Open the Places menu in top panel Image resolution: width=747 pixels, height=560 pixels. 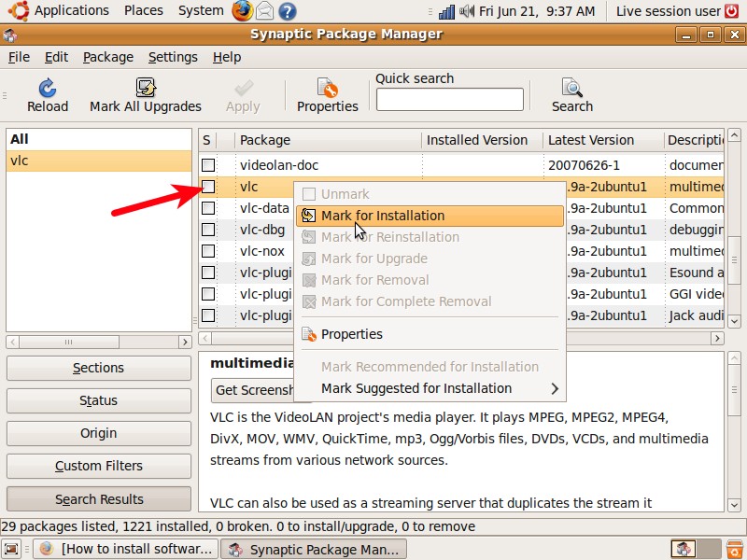[144, 10]
